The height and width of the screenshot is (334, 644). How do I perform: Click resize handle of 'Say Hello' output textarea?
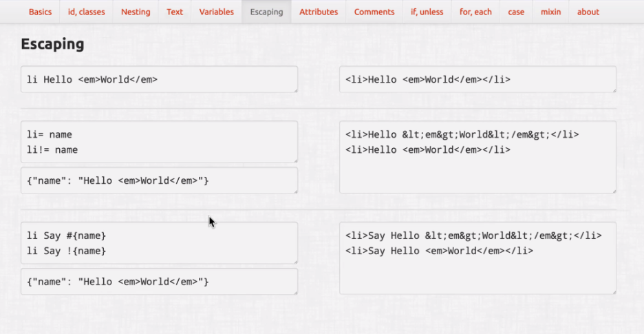(614, 292)
